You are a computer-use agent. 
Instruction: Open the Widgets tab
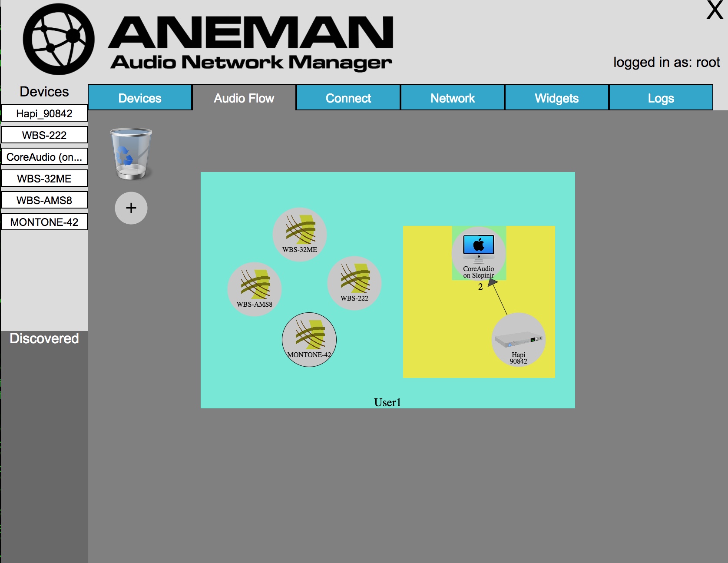[557, 98]
